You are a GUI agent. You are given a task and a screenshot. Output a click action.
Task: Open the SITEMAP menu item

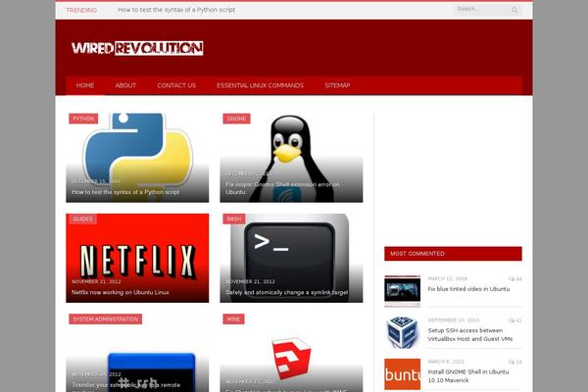[337, 85]
